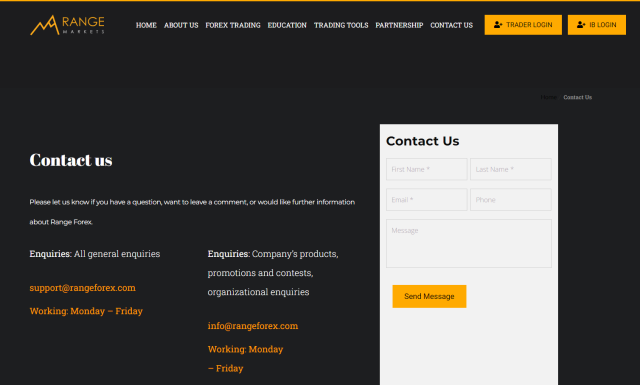The width and height of the screenshot is (640, 385).
Task: Click the user icon in IB Login
Action: 581,25
